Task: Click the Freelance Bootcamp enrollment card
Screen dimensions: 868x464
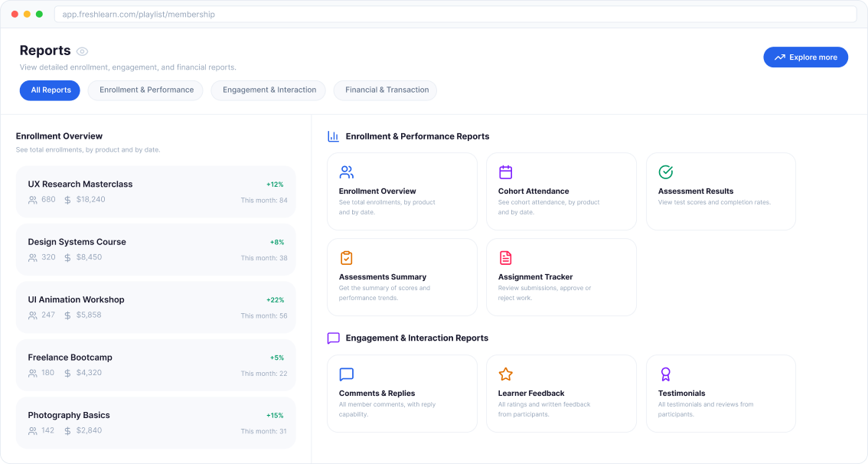Action: [x=155, y=365]
